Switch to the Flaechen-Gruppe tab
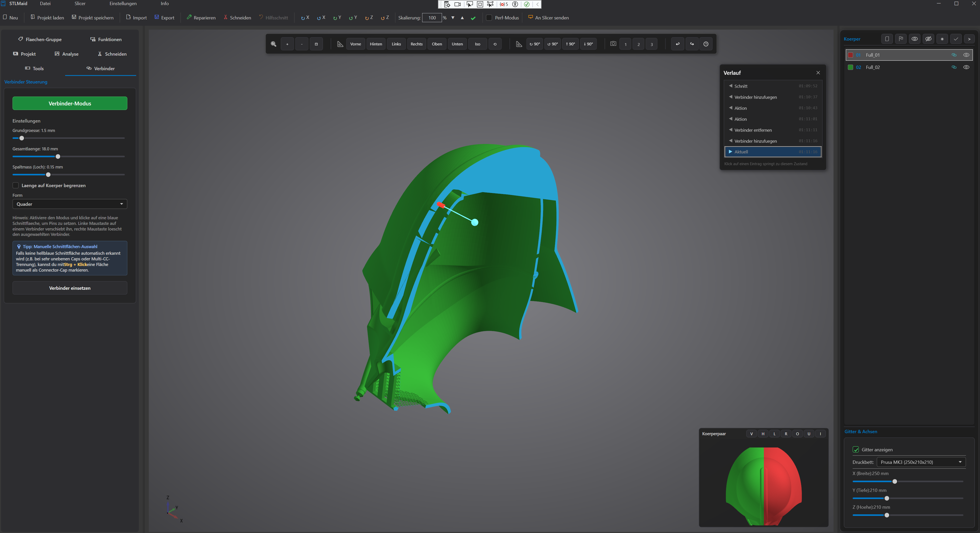This screenshot has width=980, height=533. 40,39
